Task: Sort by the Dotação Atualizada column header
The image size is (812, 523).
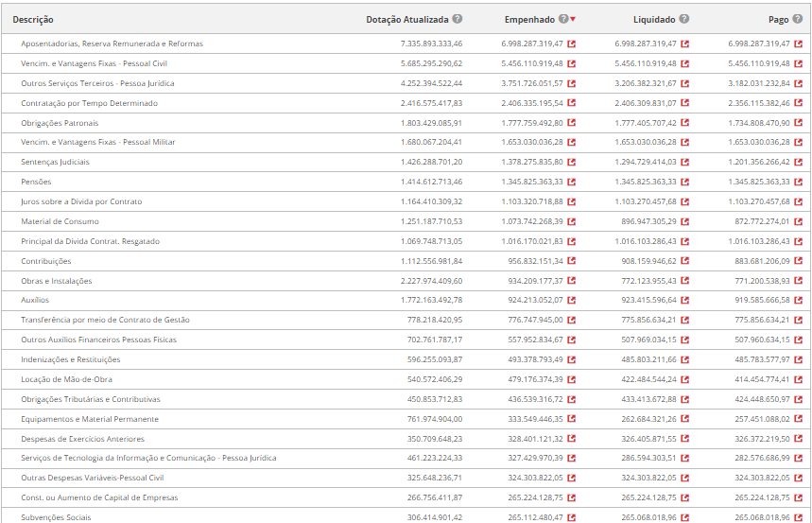Action: (407, 19)
